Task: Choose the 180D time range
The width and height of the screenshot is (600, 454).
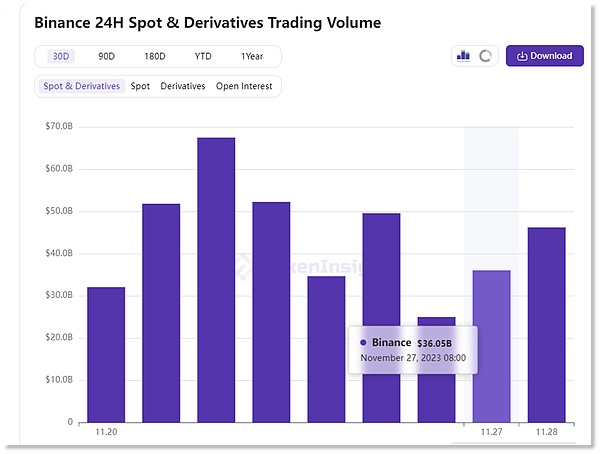Action: 153,56
